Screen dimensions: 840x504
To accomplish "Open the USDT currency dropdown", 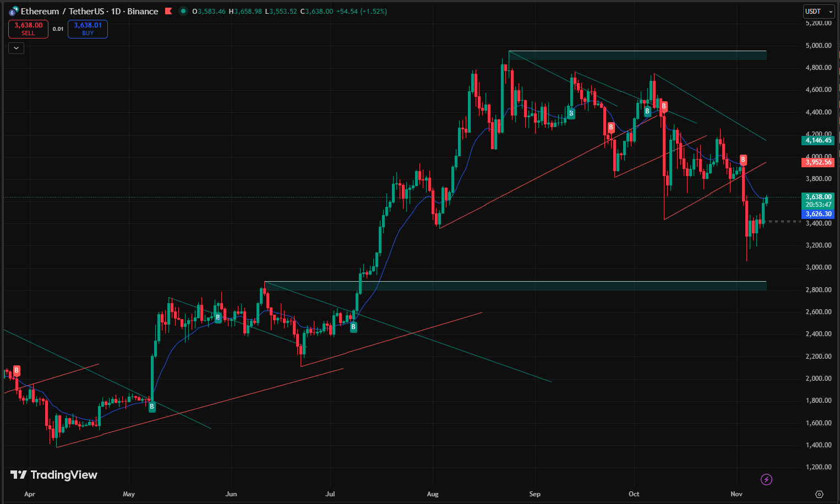I will (x=819, y=12).
